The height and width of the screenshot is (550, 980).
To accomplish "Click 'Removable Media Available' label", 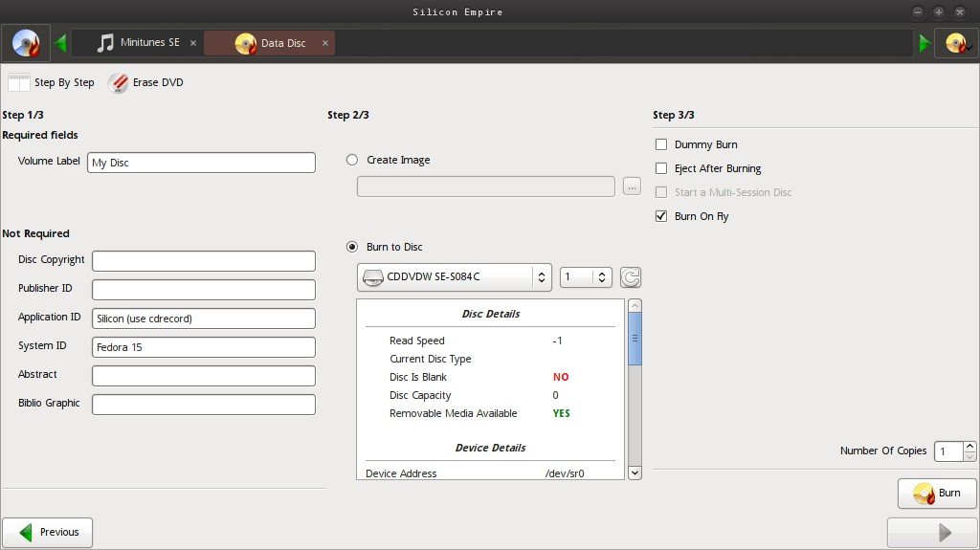I will tap(453, 413).
